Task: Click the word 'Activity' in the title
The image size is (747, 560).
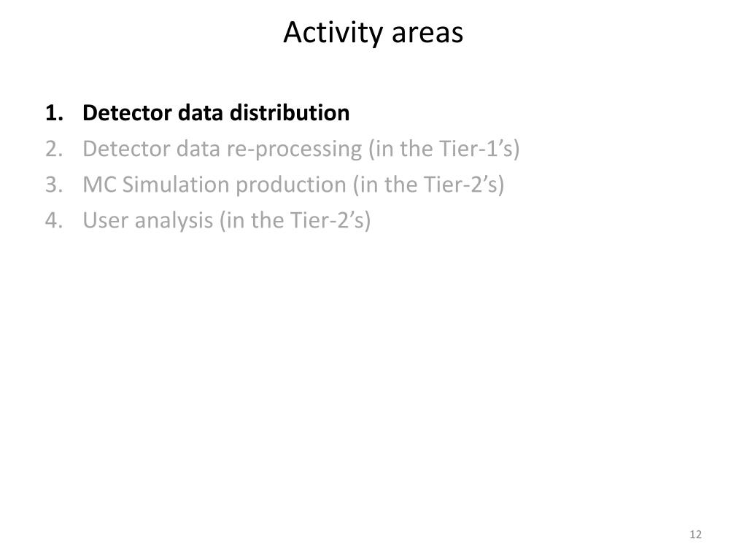Action: click(x=333, y=34)
